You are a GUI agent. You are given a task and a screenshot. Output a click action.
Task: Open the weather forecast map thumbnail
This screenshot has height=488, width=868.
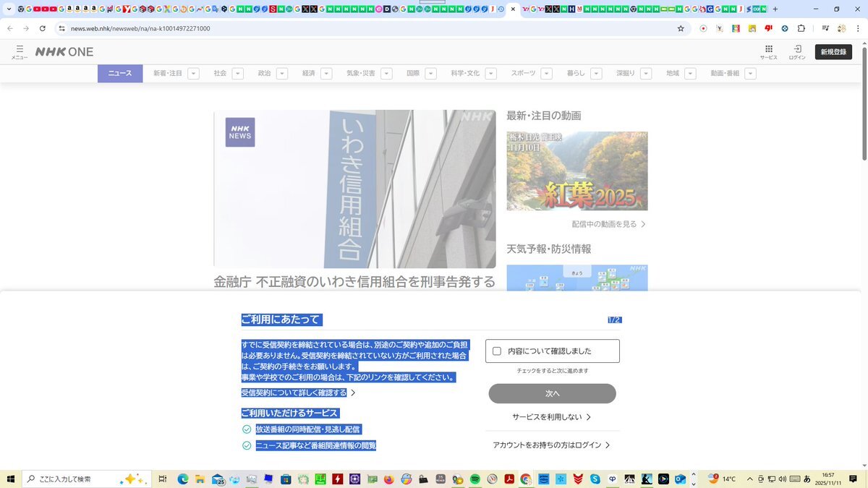click(x=577, y=278)
